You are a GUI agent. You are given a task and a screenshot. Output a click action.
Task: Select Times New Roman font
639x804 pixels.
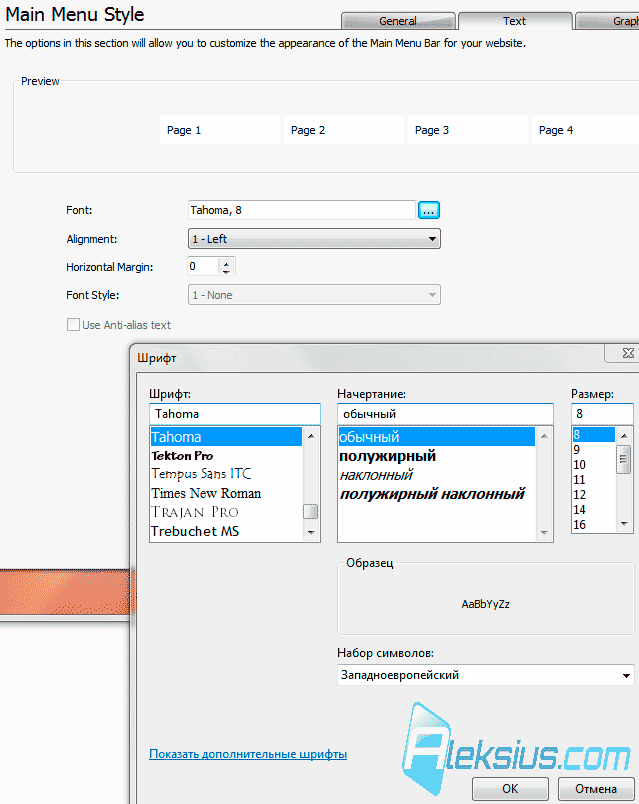click(206, 493)
